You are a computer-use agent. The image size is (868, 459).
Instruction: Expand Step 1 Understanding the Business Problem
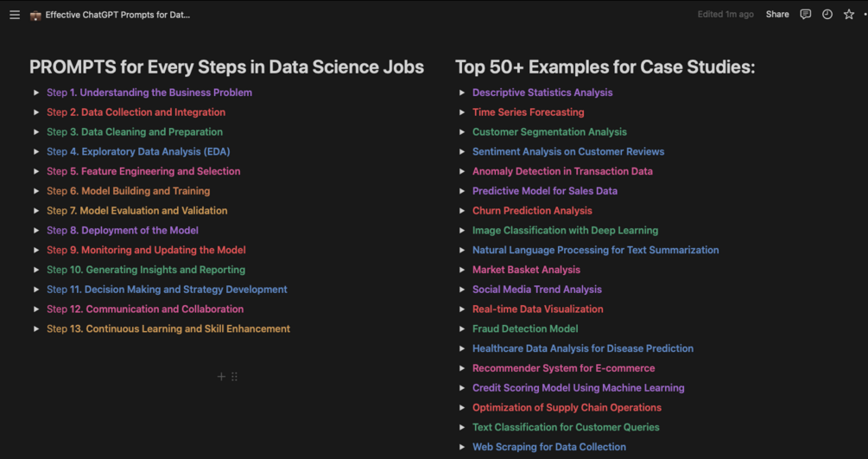[x=36, y=92]
